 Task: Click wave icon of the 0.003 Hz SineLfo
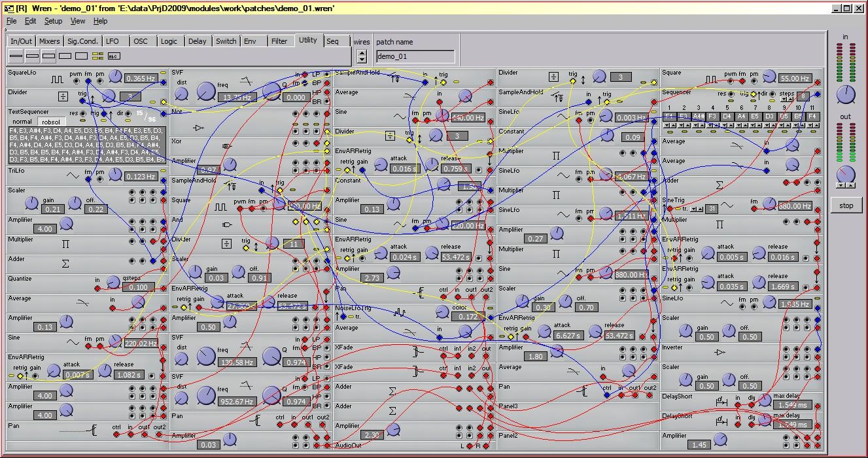(x=562, y=117)
